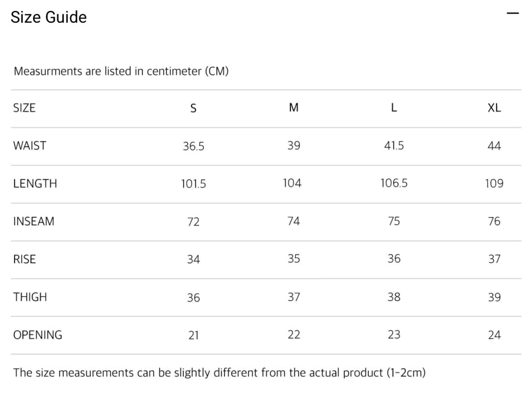The image size is (532, 400).
Task: Click the LENGTH row label
Action: [35, 183]
